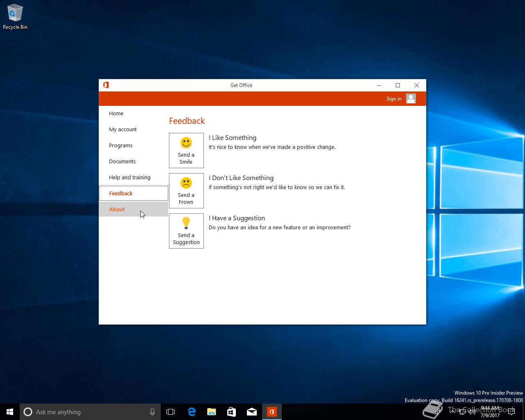Click the Office logo in the title bar
Viewport: 525px width, 420px height.
pos(106,85)
